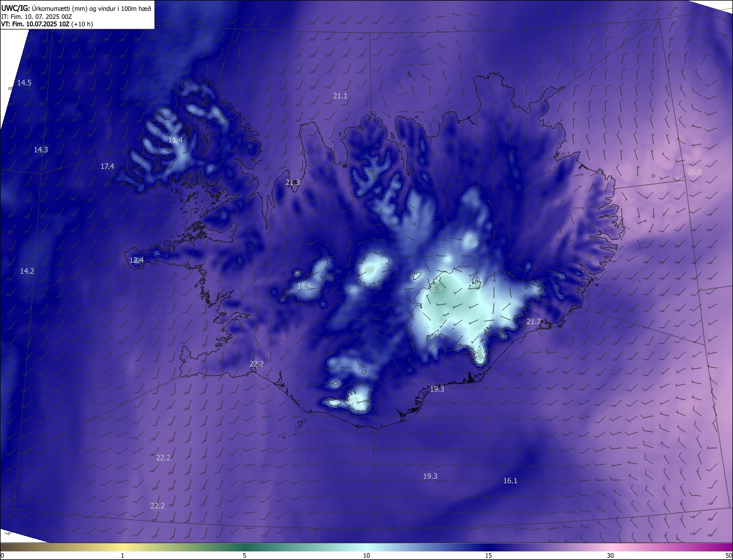The height and width of the screenshot is (560, 733).
Task: Select the "16.1" value over southern ocean
Action: click(510, 481)
